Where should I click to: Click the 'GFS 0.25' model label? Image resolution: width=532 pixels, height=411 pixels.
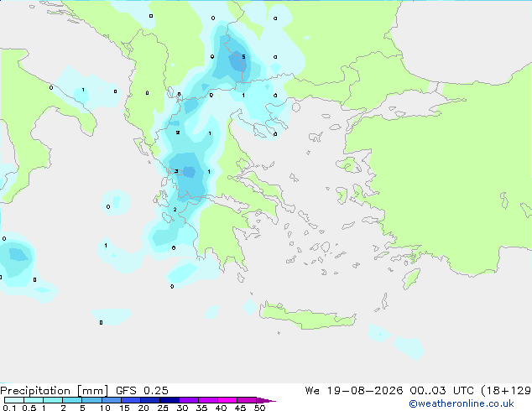pyautogui.click(x=142, y=391)
